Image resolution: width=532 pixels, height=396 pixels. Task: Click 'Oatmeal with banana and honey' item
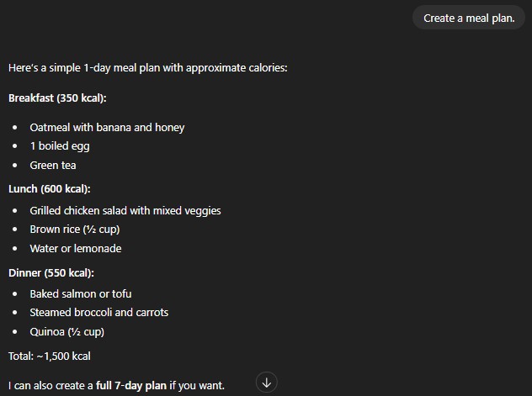tap(107, 128)
